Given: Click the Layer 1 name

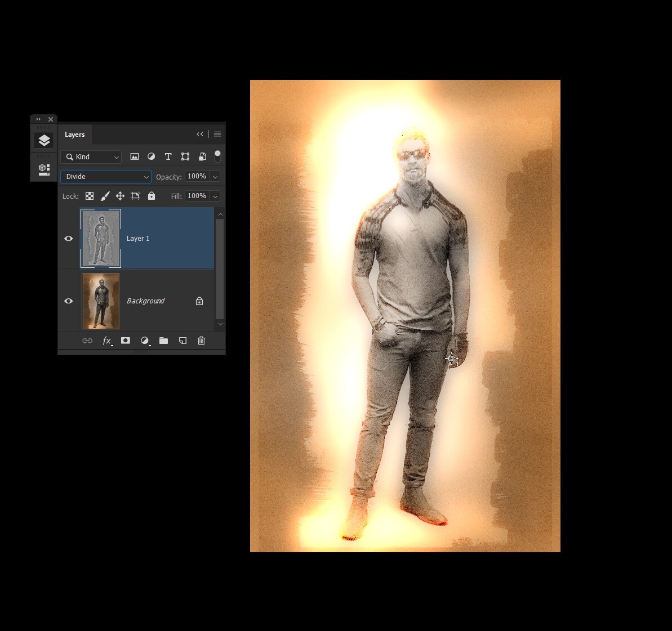Looking at the screenshot, I should [138, 239].
